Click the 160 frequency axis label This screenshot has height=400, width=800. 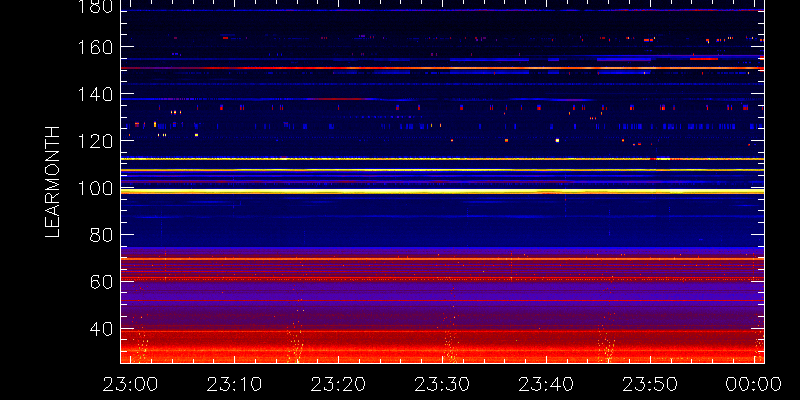[x=96, y=47]
